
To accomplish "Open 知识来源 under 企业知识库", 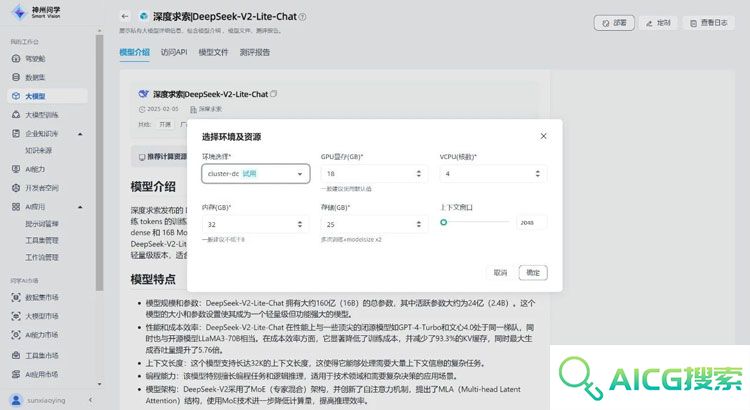I will pyautogui.click(x=38, y=150).
